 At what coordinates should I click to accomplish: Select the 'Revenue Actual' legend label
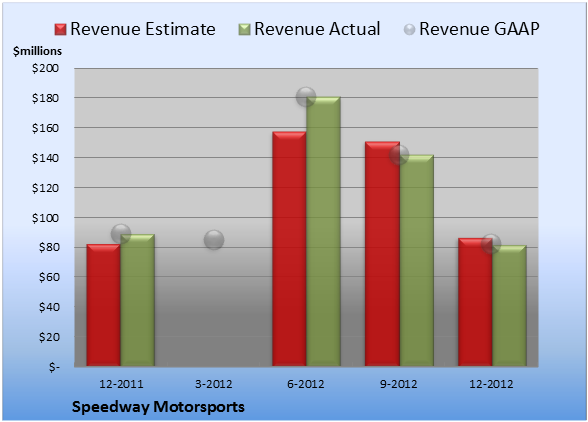[x=317, y=29]
